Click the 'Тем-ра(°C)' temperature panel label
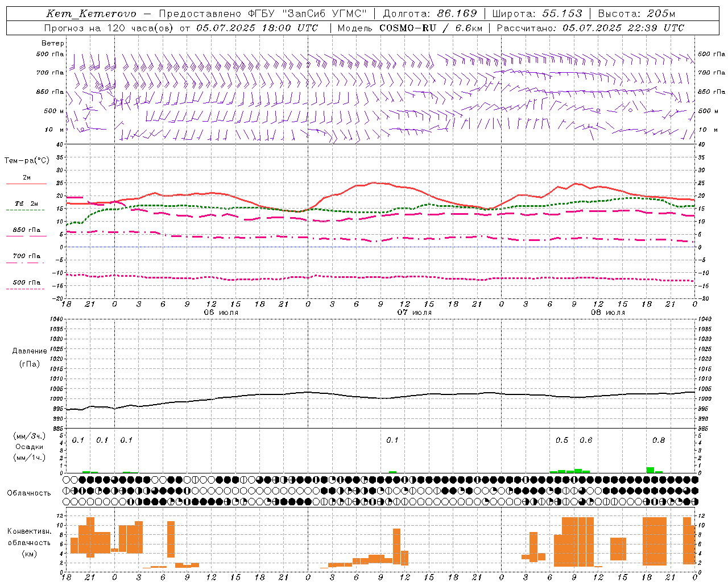This screenshot has height=582, width=728. coord(27,161)
